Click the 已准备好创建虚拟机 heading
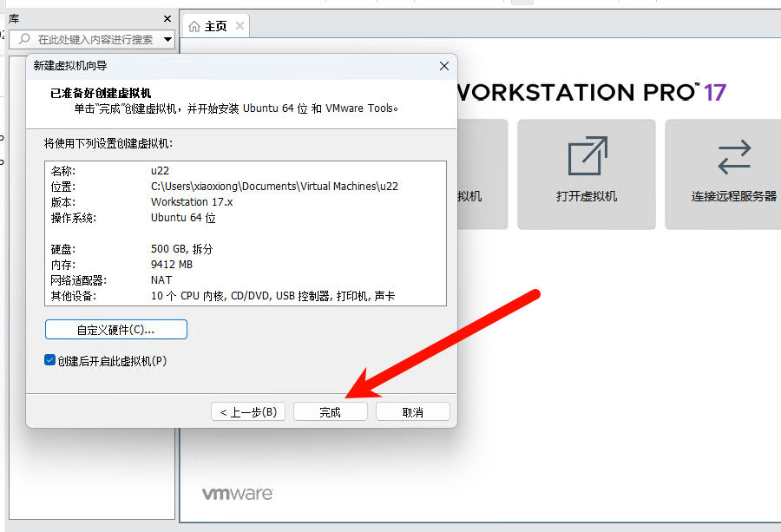Image resolution: width=781 pixels, height=532 pixels. pyautogui.click(x=101, y=93)
